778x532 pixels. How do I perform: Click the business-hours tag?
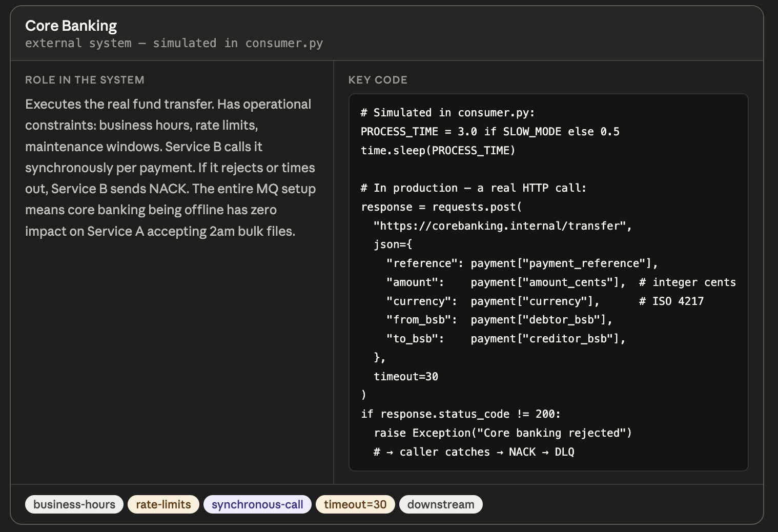[x=74, y=504]
